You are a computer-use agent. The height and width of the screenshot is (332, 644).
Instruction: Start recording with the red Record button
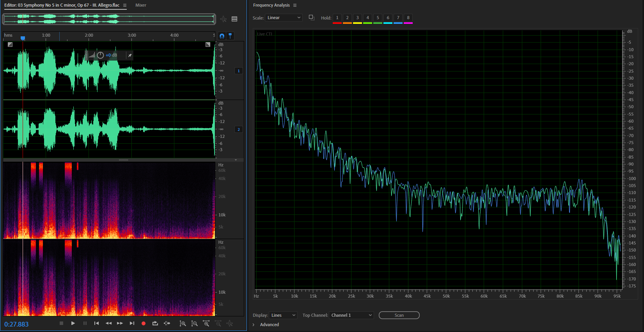[144, 323]
